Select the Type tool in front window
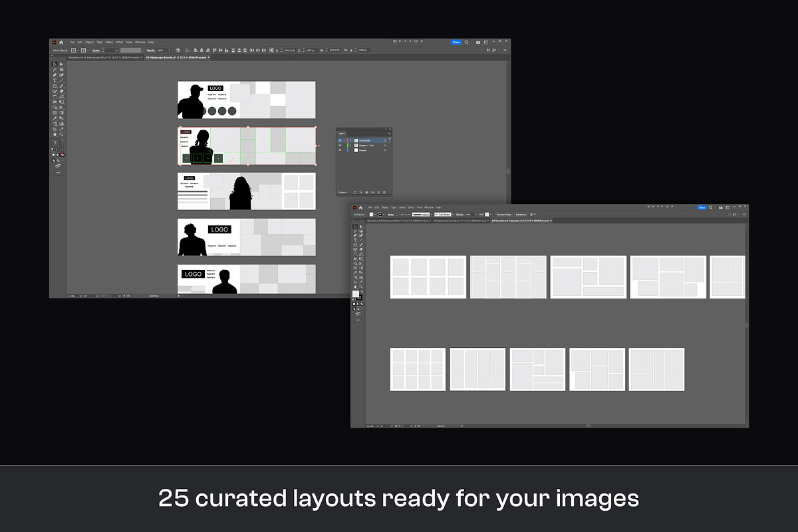 click(x=355, y=240)
